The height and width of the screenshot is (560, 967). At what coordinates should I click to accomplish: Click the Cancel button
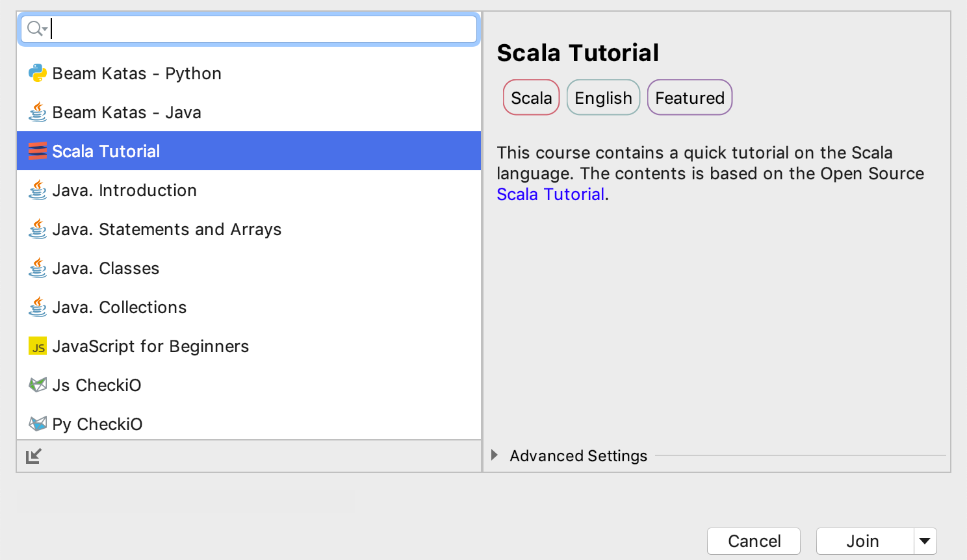754,541
